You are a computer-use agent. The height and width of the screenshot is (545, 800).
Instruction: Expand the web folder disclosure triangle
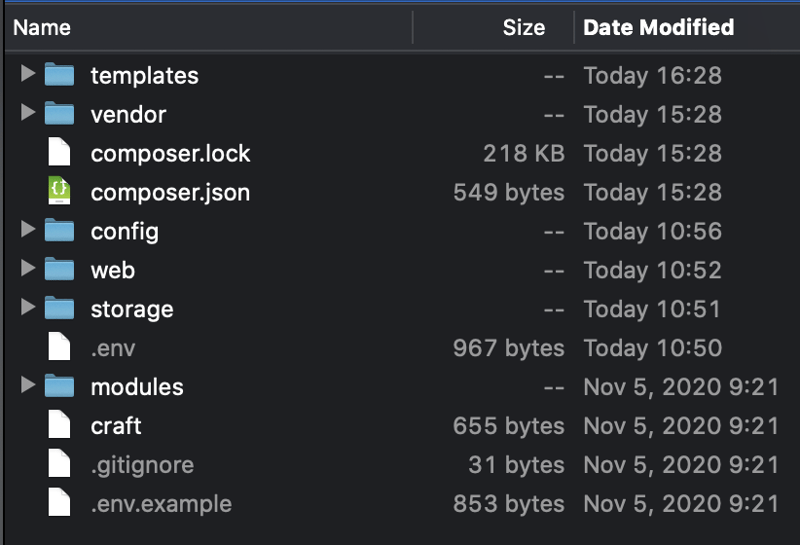[x=28, y=269]
